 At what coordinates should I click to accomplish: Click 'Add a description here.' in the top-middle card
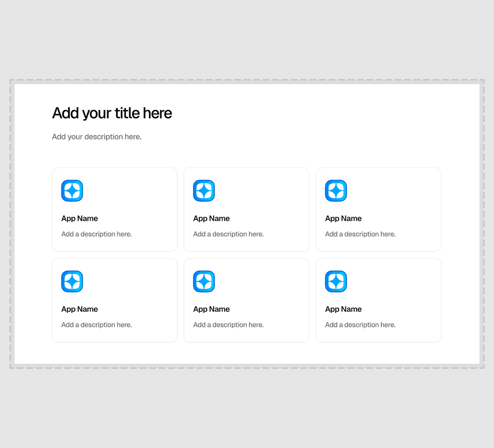click(228, 234)
